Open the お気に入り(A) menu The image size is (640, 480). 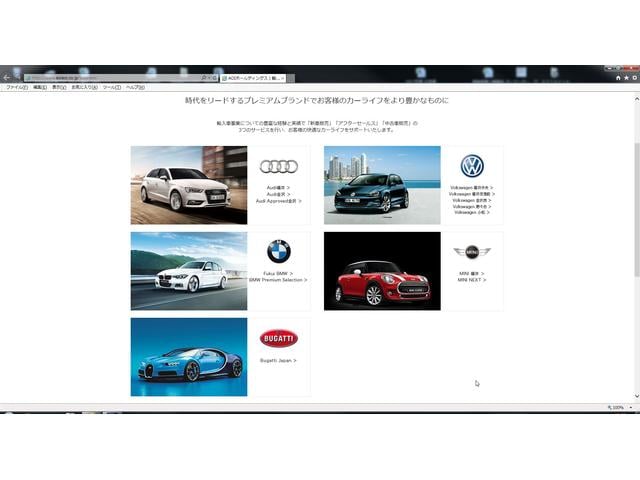[84, 87]
